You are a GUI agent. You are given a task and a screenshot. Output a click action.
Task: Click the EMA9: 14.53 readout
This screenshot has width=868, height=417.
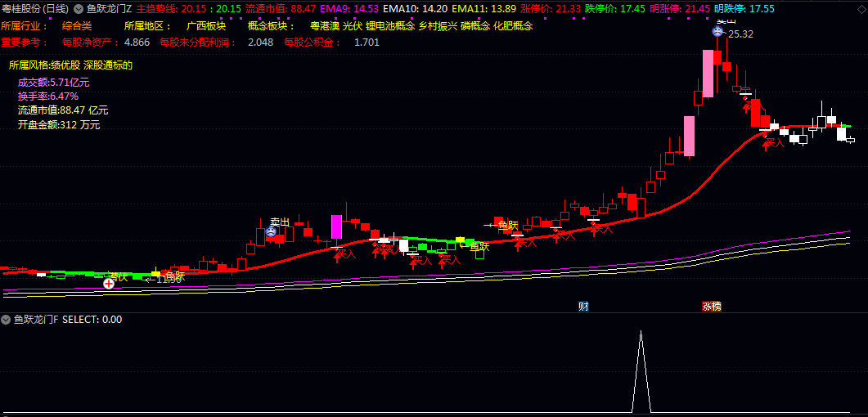349,9
